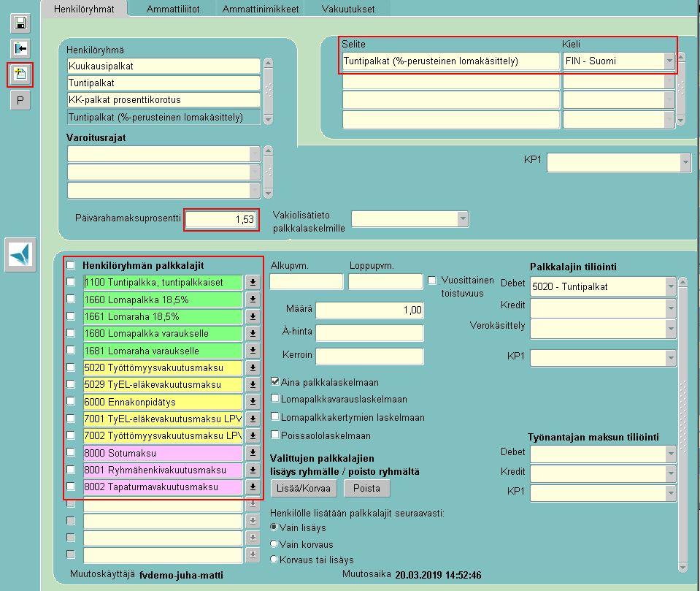The width and height of the screenshot is (700, 591).
Task: Enable Lomapalkkavarauslaskelmaan checkbox
Action: coord(275,398)
